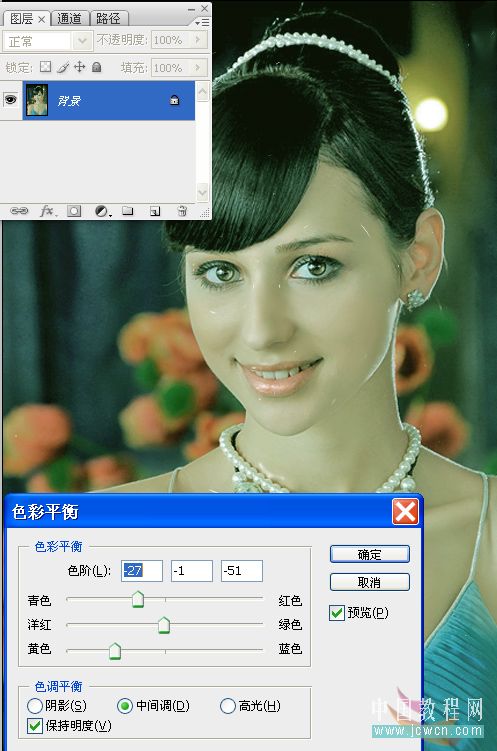Click the 黄色-蓝色 slider handle

coord(114,651)
